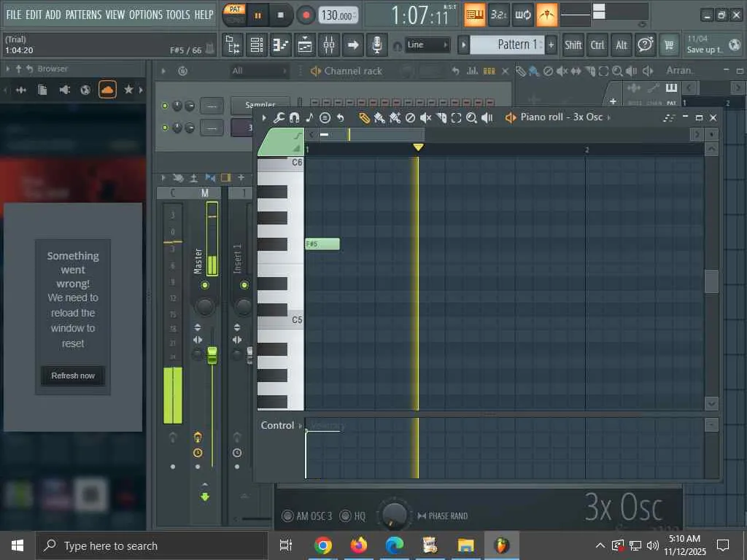This screenshot has width=747, height=560.
Task: Open piano roll stamp note icon
Action: coord(309,117)
